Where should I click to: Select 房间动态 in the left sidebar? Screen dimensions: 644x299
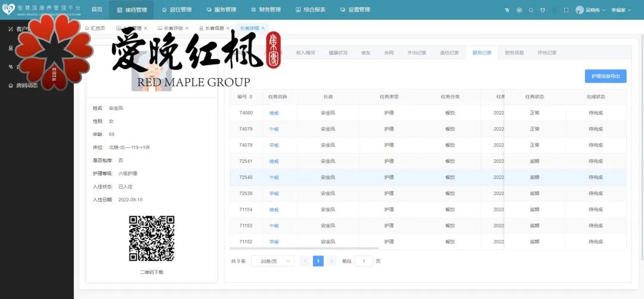point(27,85)
